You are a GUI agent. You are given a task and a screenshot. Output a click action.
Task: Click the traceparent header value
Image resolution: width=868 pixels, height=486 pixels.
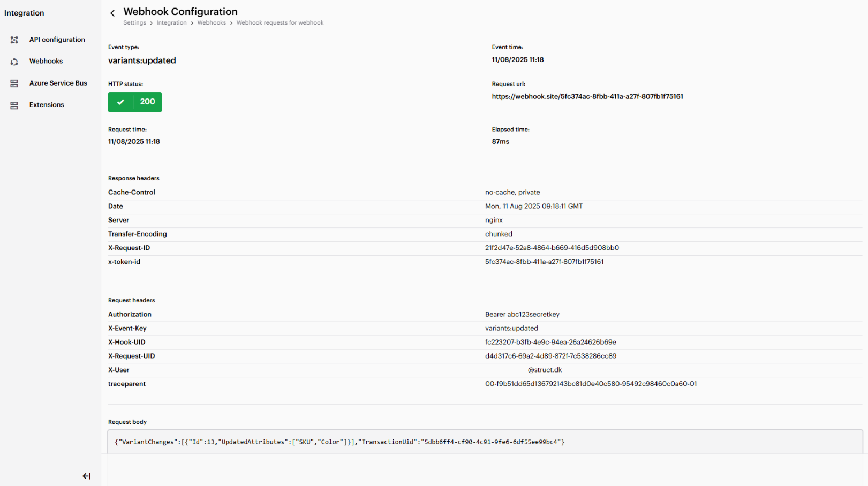(591, 384)
